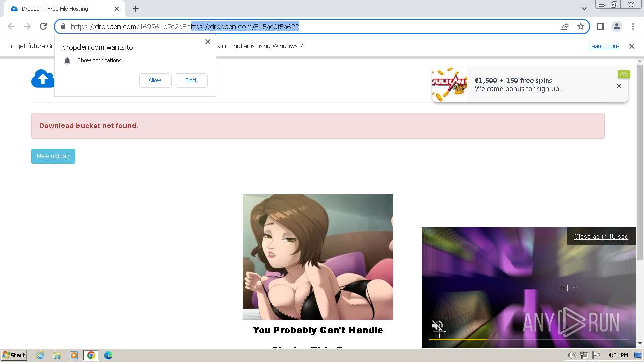This screenshot has width=644, height=362.
Task: Share this page using the share icon
Action: click(x=565, y=26)
